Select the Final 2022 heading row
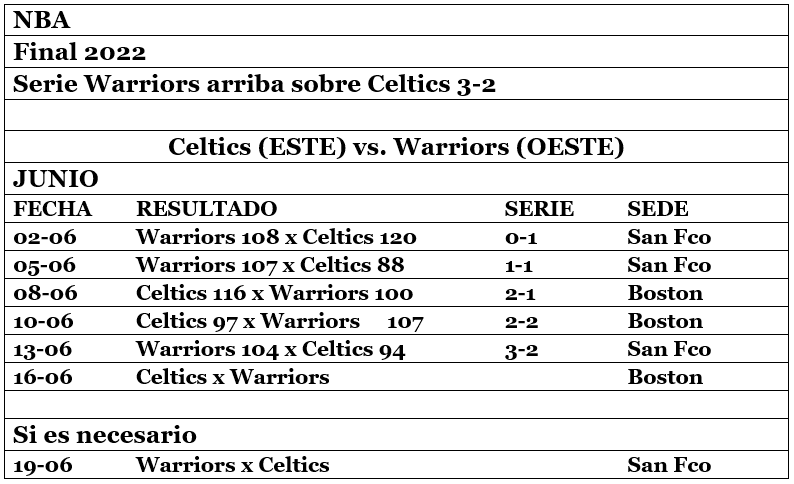 pos(79,52)
